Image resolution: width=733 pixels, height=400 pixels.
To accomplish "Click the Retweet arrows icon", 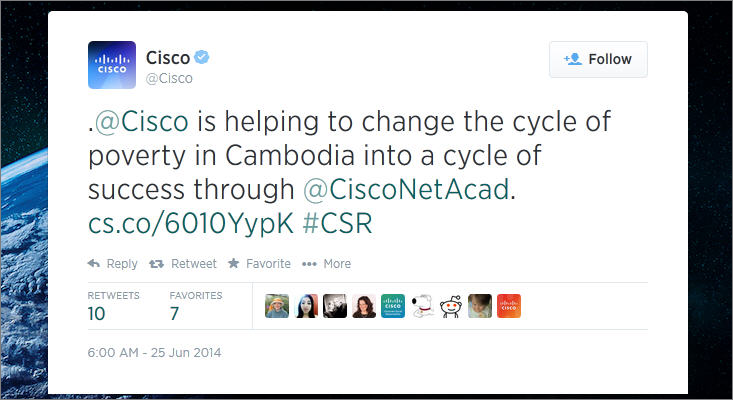I will pyautogui.click(x=157, y=264).
